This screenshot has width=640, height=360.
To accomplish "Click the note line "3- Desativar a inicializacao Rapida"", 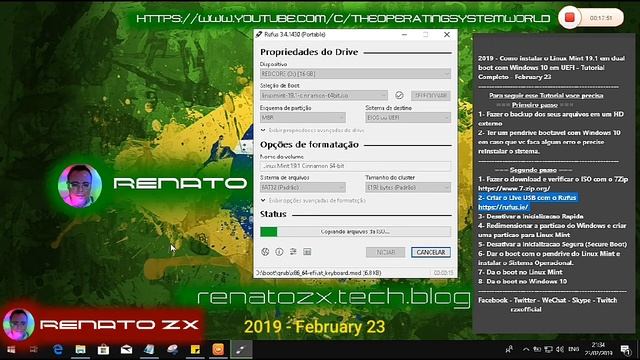I will tap(531, 216).
